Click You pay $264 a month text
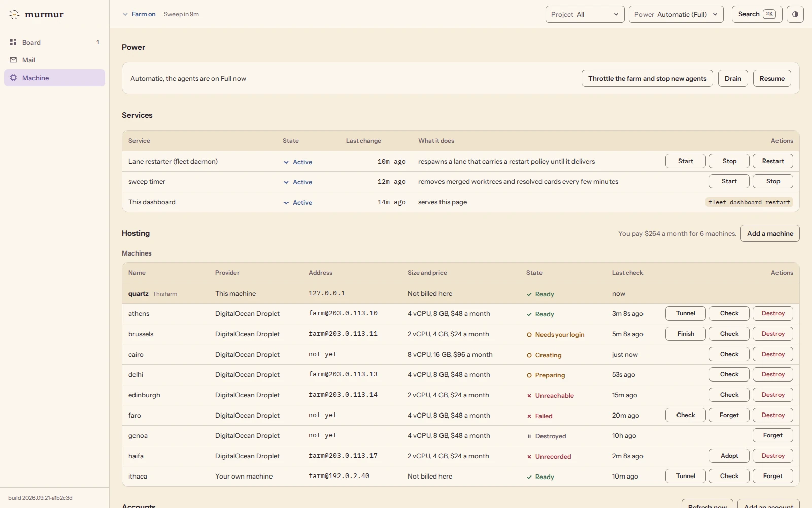812x508 pixels. [x=677, y=234]
